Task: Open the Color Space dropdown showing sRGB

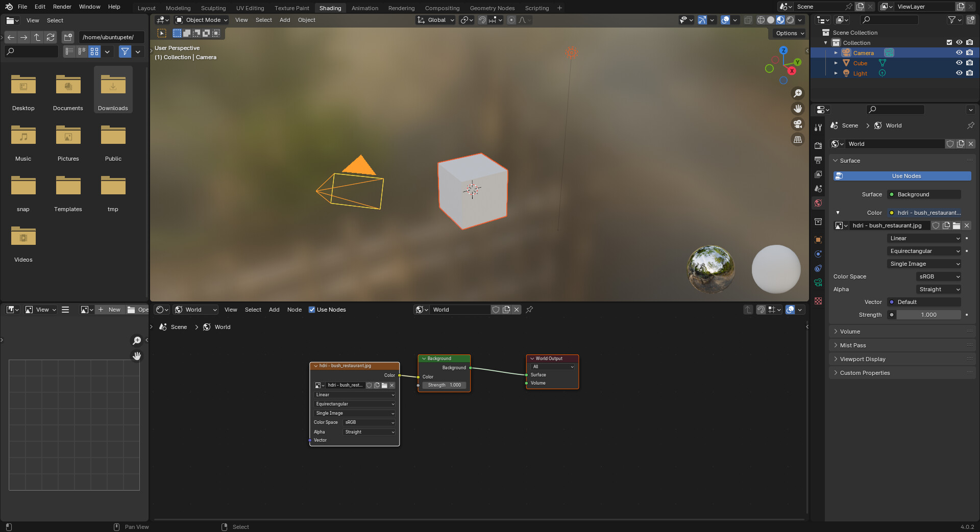Action: pos(938,276)
